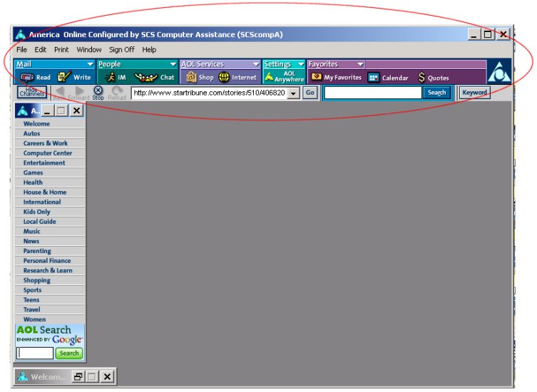537x392 pixels.
Task: Click AOL logo in the main title bar
Action: tap(21, 34)
